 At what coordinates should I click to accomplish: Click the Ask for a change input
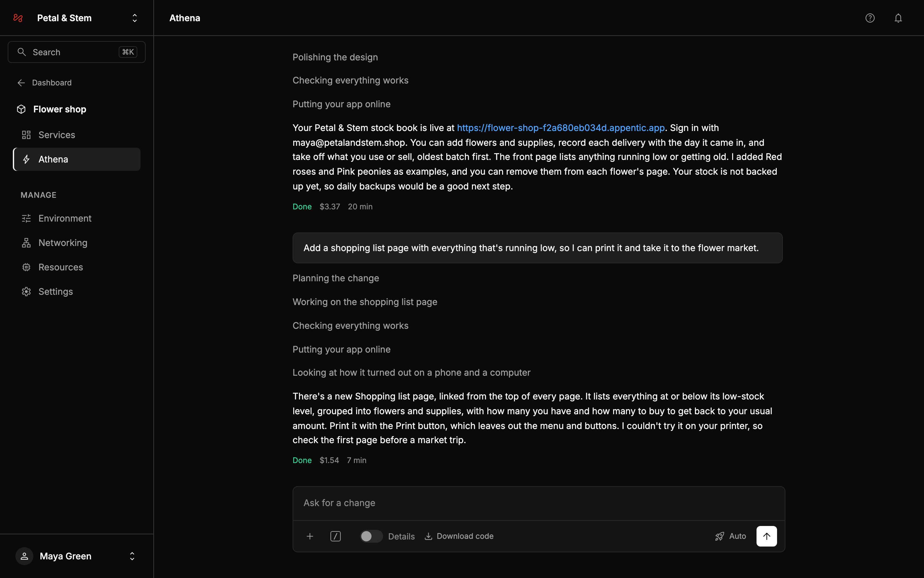(538, 503)
